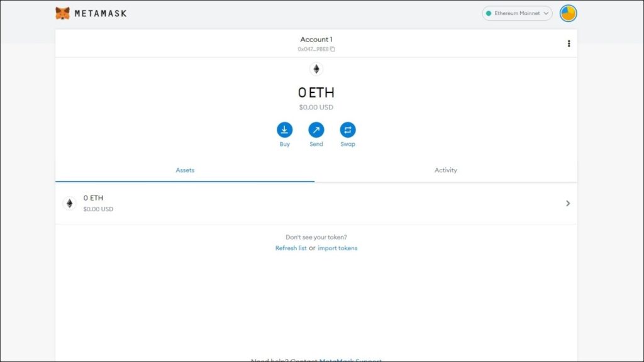Click the Refresh list link
Viewport: 644px width, 362px height.
pos(290,248)
